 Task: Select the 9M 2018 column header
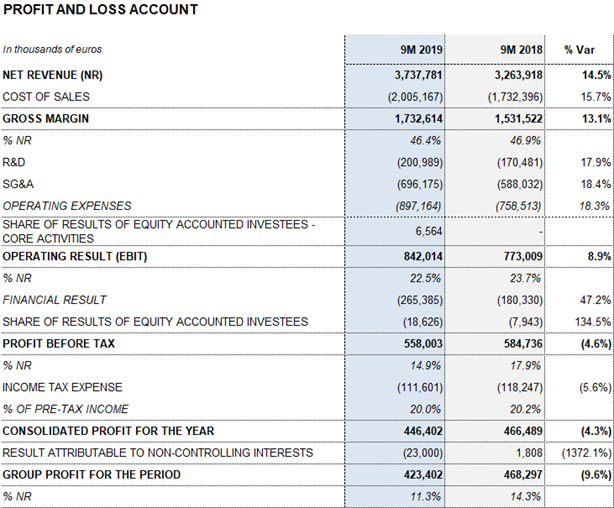tap(521, 50)
